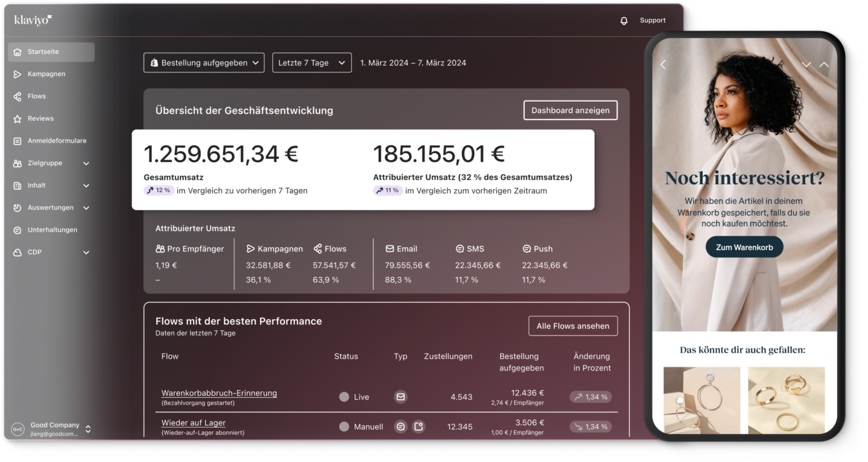
Task: Click the Flows icon in Attribuierter Umsatz
Action: (318, 249)
